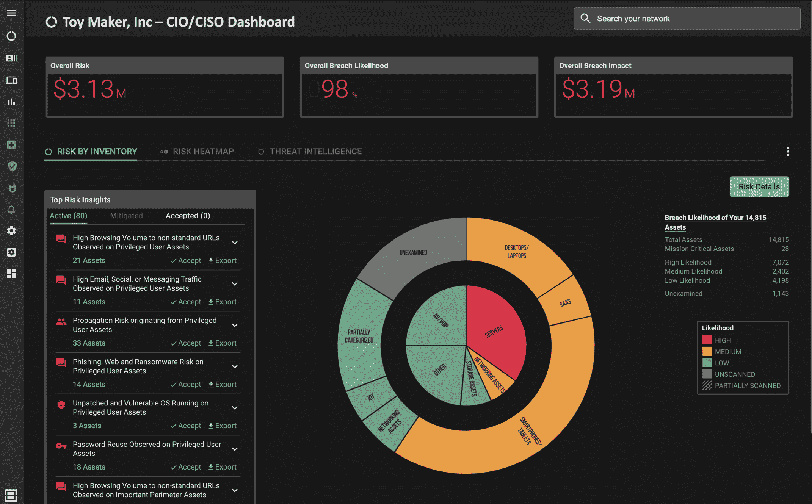Open the shield security sidebar icon
This screenshot has width=812, height=504.
pos(12,166)
